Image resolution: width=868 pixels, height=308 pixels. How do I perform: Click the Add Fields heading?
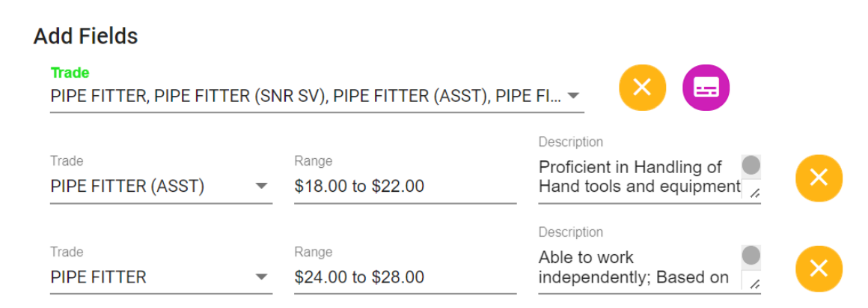point(85,36)
